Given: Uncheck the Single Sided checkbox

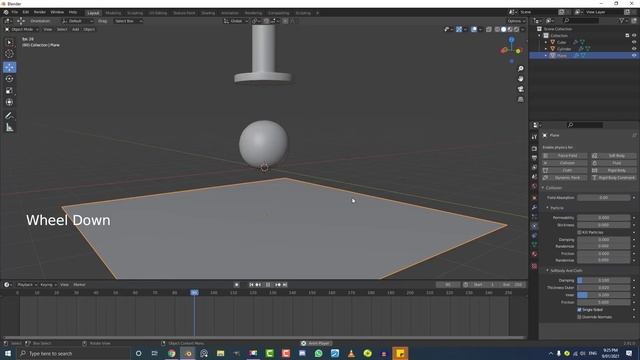Looking at the screenshot, I should click(x=579, y=310).
